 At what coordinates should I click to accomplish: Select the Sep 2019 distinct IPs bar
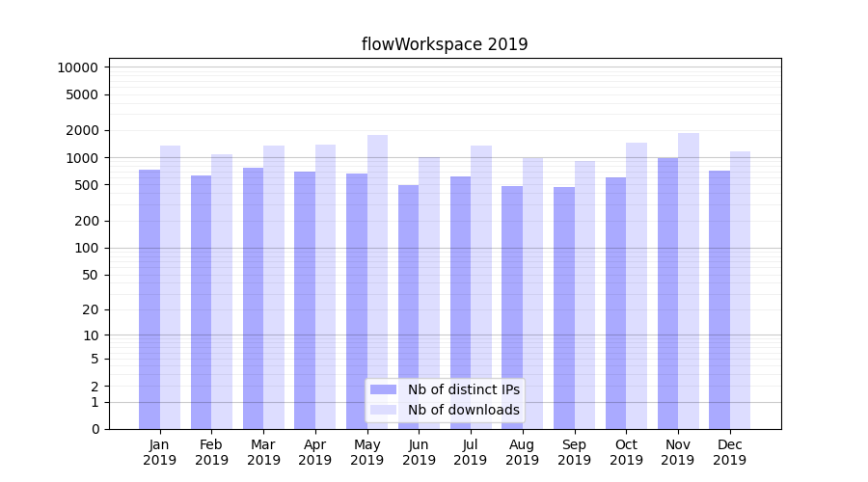(x=564, y=308)
